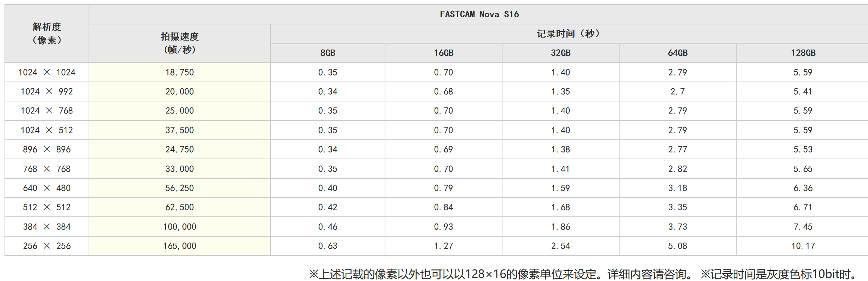Click the 1.38 value in 32GB column

point(561,150)
